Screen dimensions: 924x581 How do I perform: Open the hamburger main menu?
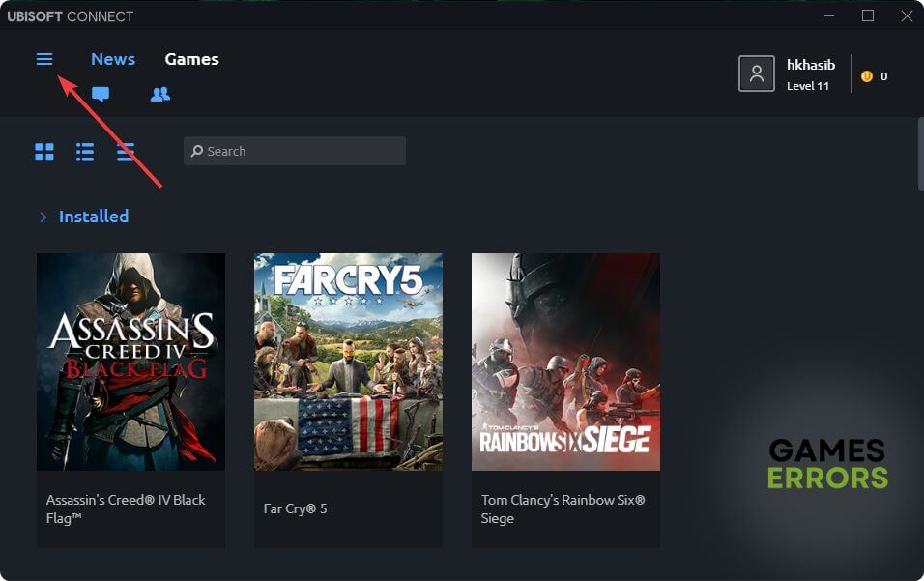point(44,59)
